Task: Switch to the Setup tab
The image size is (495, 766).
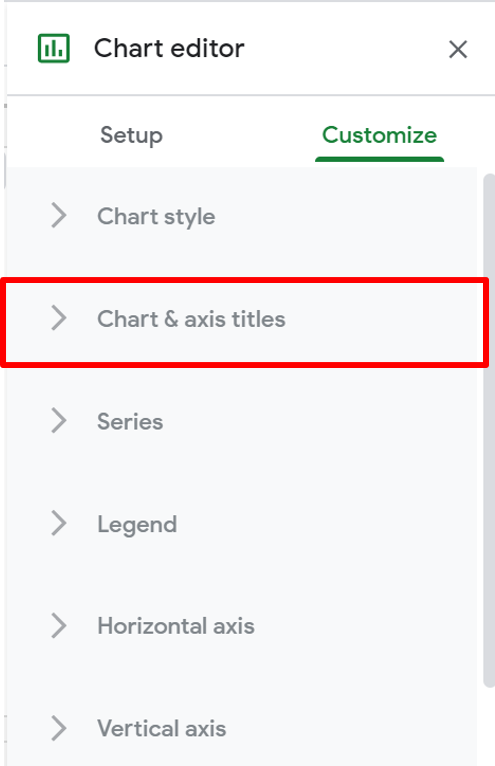Action: click(x=131, y=135)
